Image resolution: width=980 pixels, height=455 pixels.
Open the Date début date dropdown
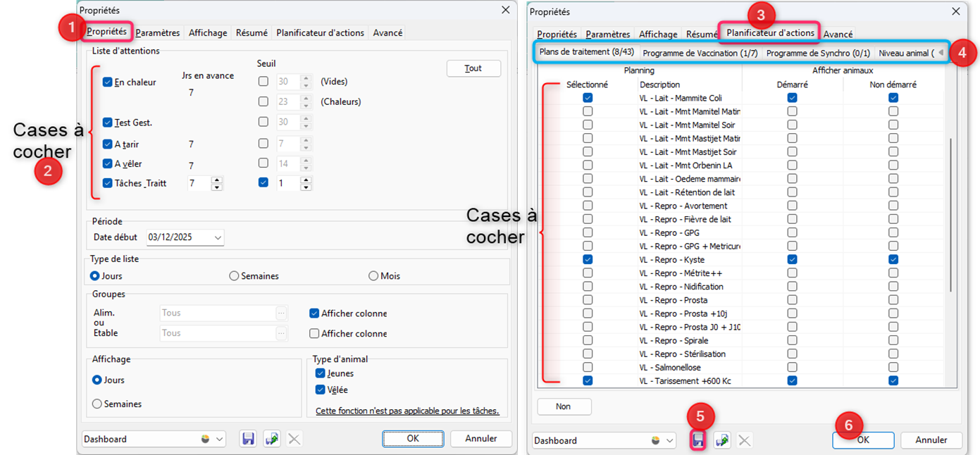click(217, 238)
